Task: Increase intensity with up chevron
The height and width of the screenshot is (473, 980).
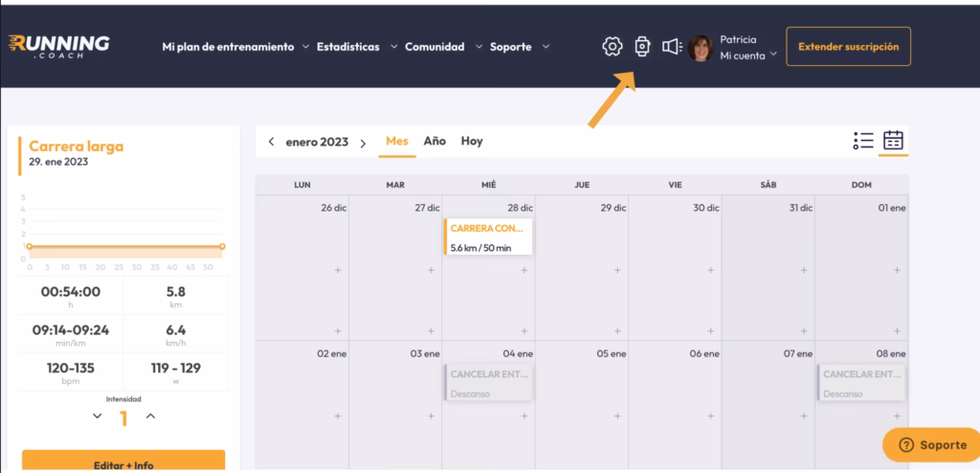Action: pos(150,417)
